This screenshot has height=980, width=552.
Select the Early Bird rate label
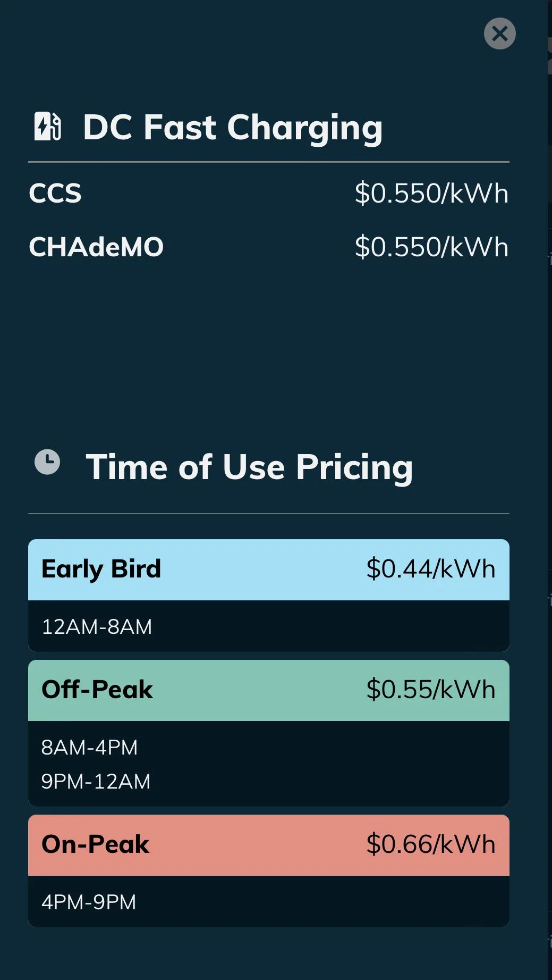(101, 569)
